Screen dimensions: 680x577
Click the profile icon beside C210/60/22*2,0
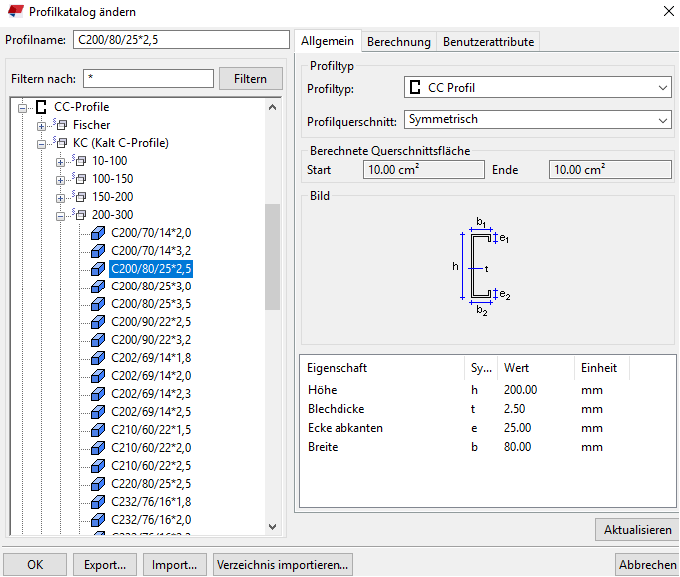coord(98,448)
